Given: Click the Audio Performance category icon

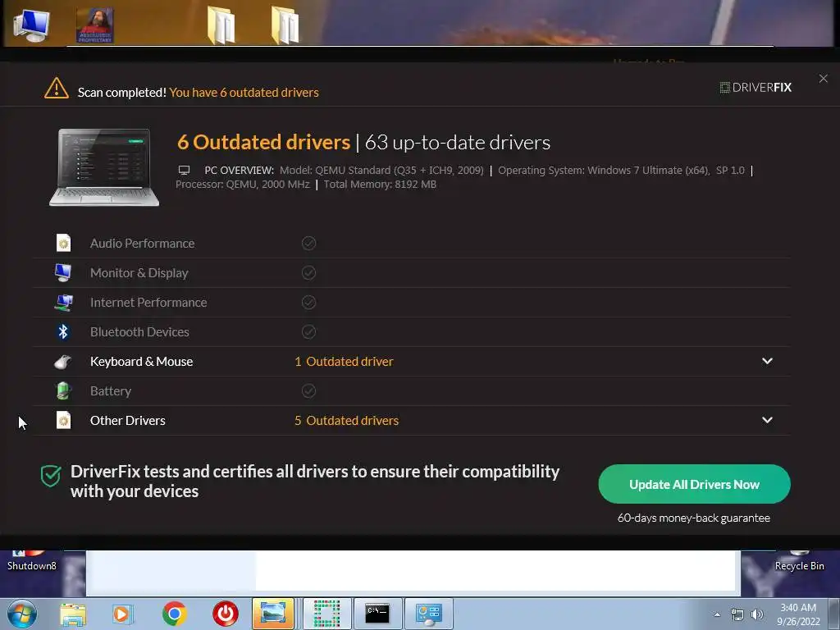Looking at the screenshot, I should tap(63, 243).
